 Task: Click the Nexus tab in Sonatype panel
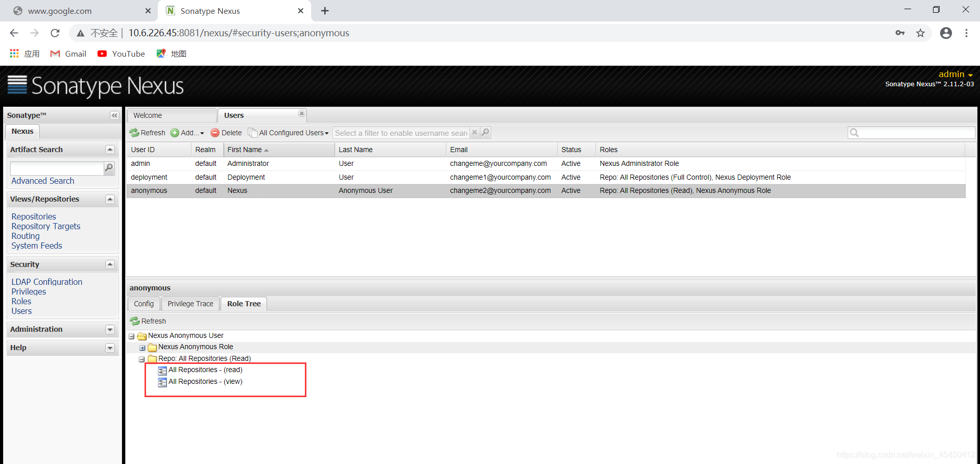22,131
